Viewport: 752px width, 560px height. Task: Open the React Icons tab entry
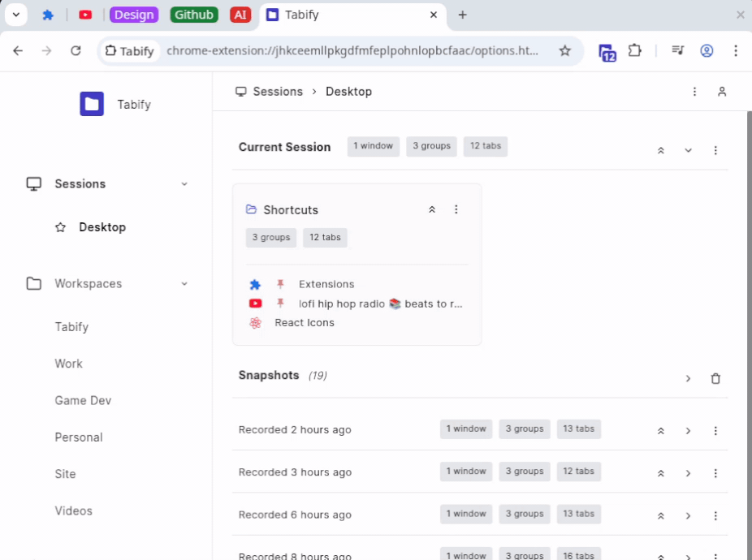[x=304, y=322]
